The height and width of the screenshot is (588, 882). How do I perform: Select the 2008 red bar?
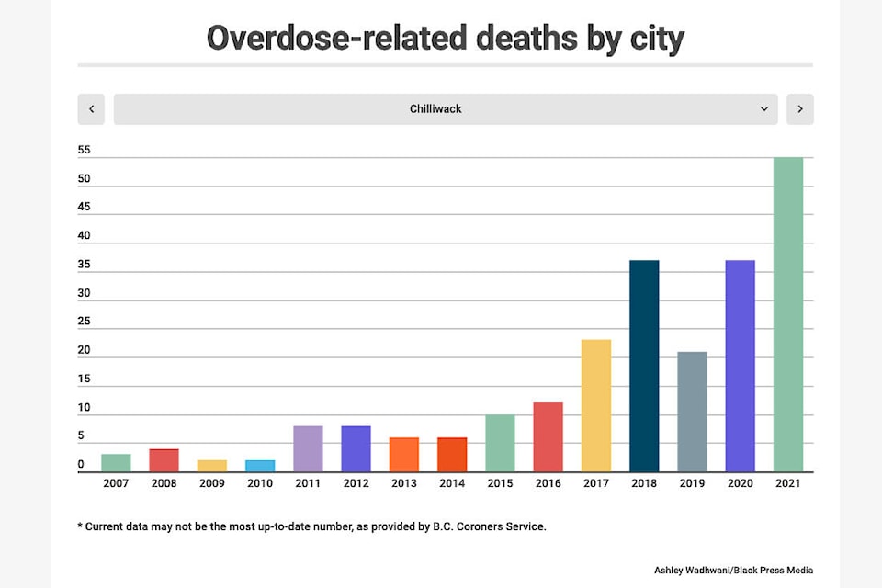pos(164,460)
